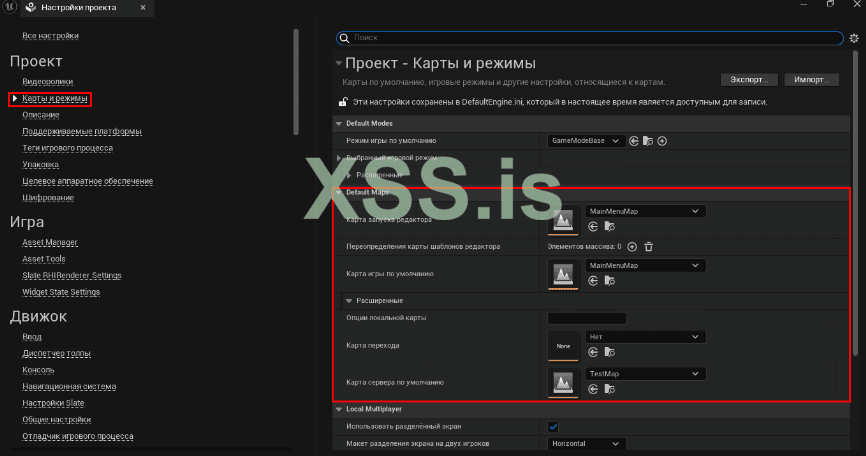Image resolution: width=866 pixels, height=456 pixels.
Task: Delete all template map overrides elements
Action: pyautogui.click(x=649, y=247)
